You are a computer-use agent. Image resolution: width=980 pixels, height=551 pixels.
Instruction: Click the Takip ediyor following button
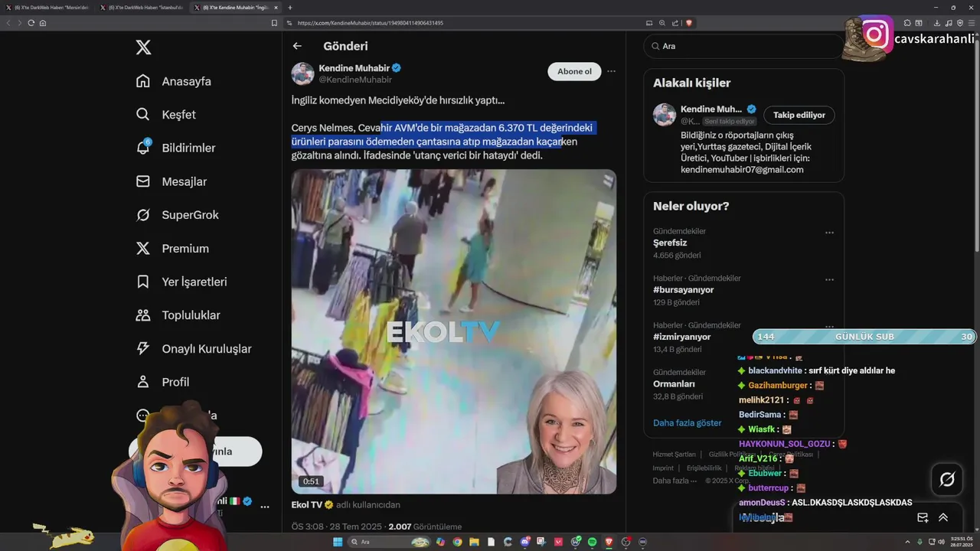click(799, 115)
